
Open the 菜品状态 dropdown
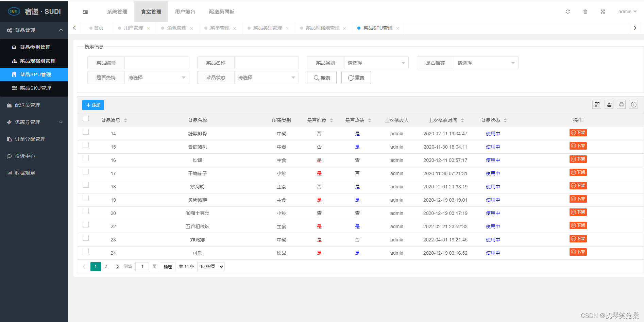point(266,78)
